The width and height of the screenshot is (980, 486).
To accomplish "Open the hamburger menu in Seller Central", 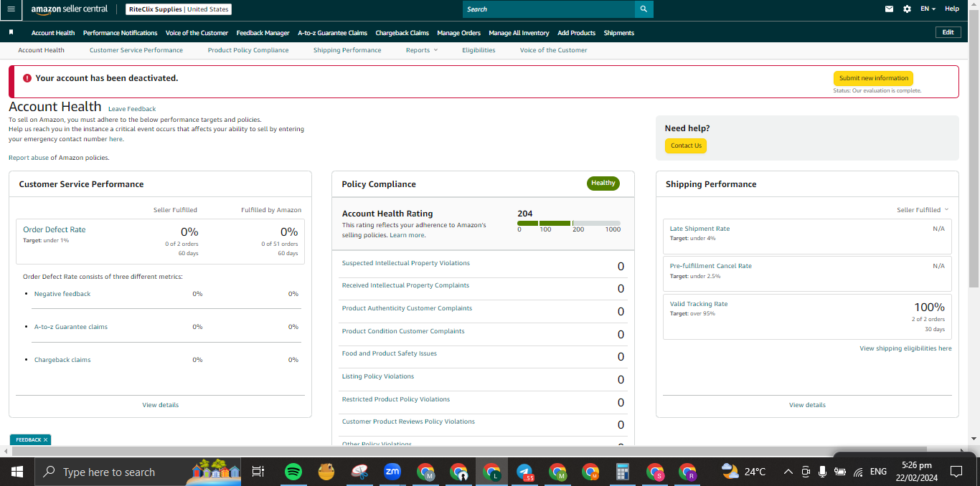I will pyautogui.click(x=11, y=9).
